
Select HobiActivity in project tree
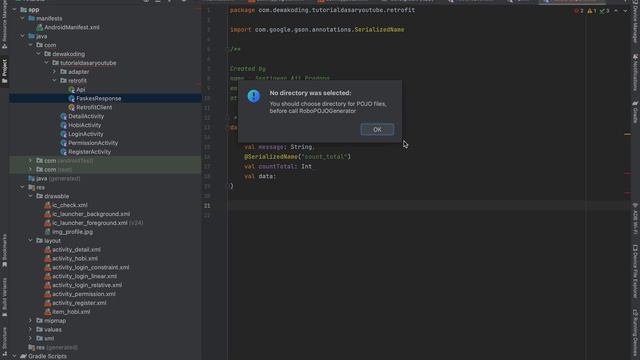point(84,125)
